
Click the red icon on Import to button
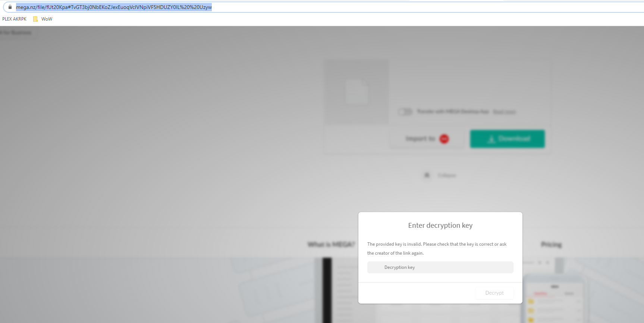pyautogui.click(x=444, y=139)
